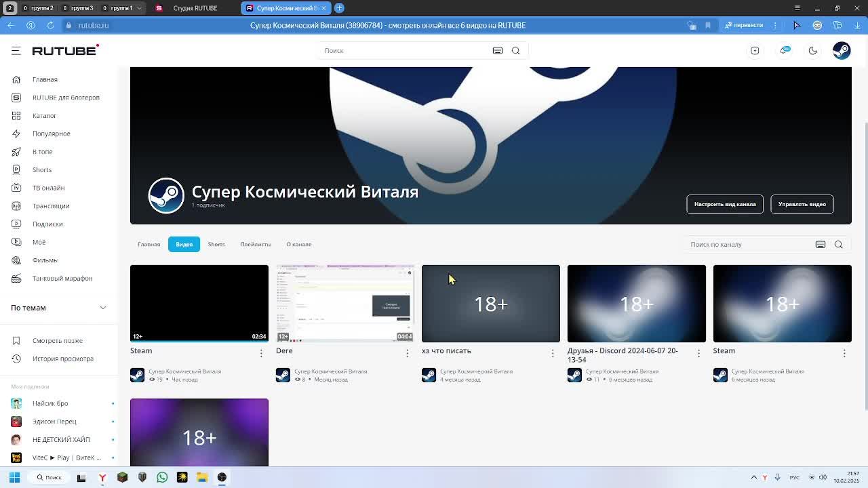
Task: Open История просмотра
Action: tap(63, 359)
